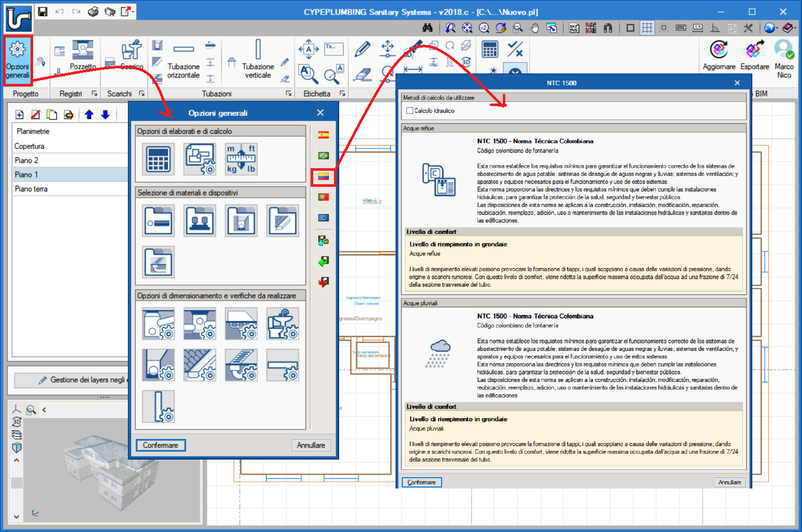The width and height of the screenshot is (802, 532).
Task: Enable the Calcolo idraulico checkbox
Action: [410, 111]
